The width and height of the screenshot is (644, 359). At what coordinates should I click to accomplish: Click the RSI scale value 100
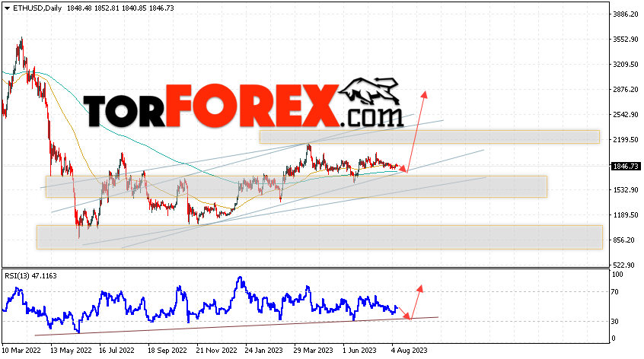[x=617, y=274]
